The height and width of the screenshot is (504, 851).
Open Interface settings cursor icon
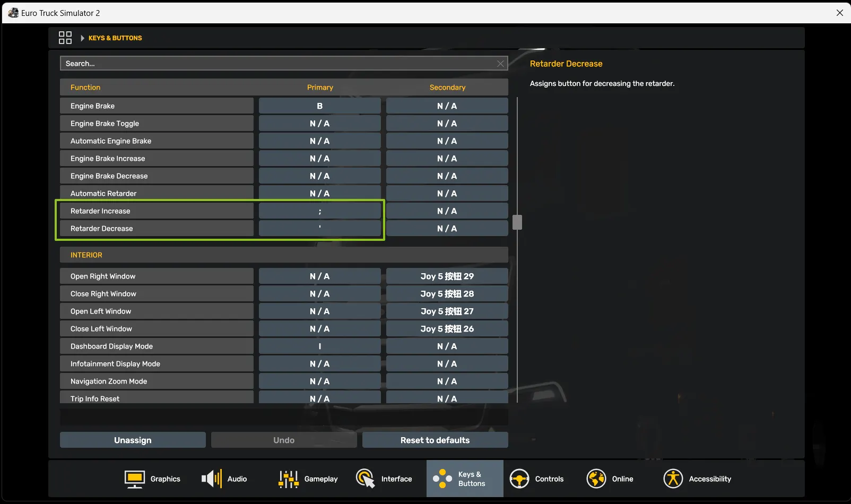coord(366,479)
